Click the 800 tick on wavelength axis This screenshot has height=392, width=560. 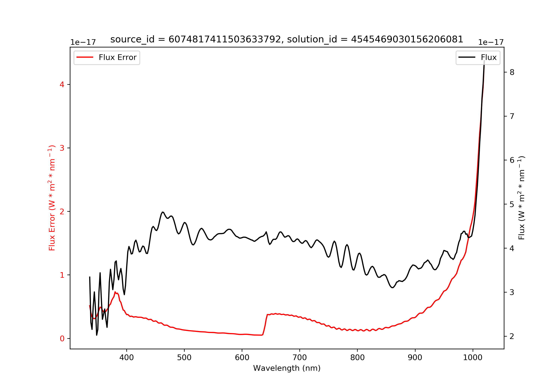[358, 358]
